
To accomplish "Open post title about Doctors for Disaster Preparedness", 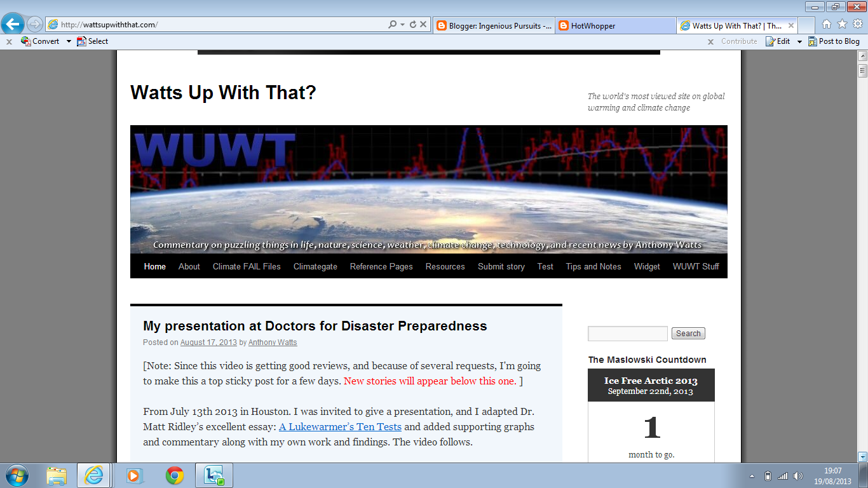I will tap(315, 326).
